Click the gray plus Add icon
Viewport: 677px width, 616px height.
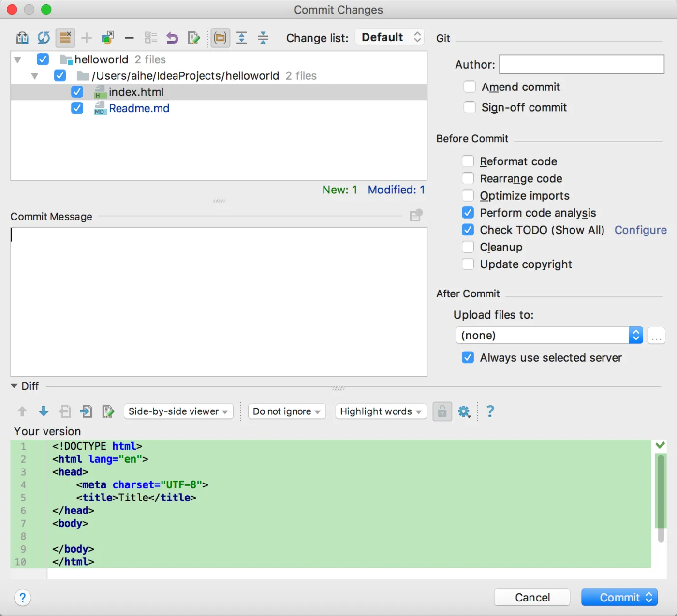(87, 38)
